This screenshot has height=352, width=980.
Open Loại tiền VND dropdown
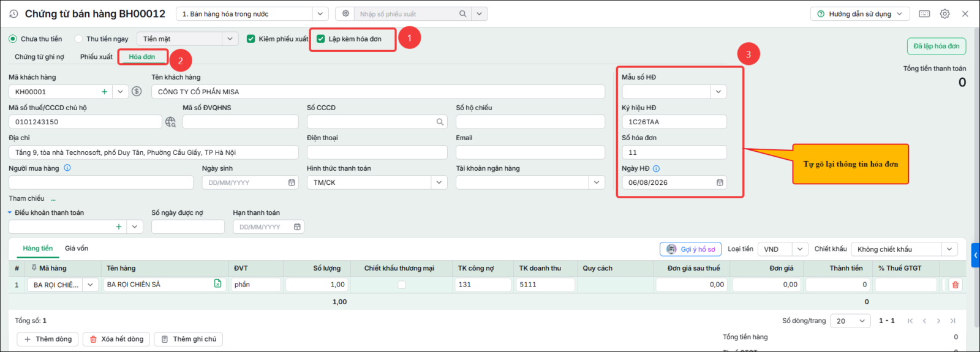tap(800, 249)
